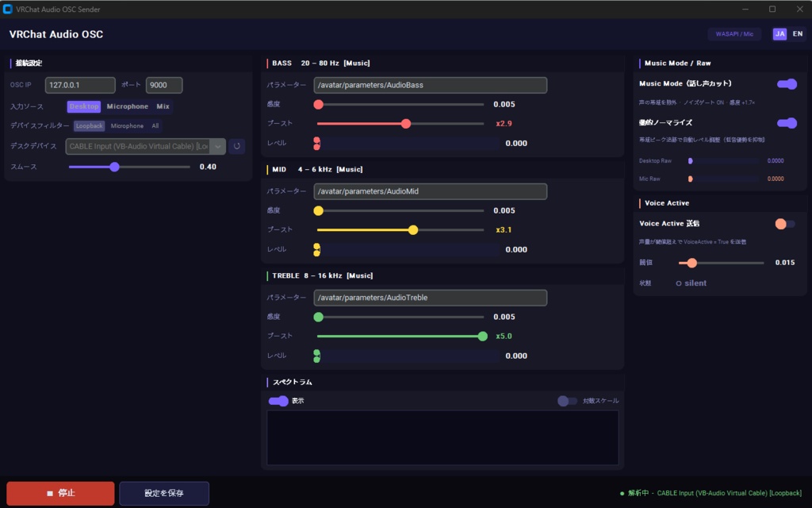Select Microphone as the input source
The width and height of the screenshot is (812, 508).
click(x=128, y=106)
